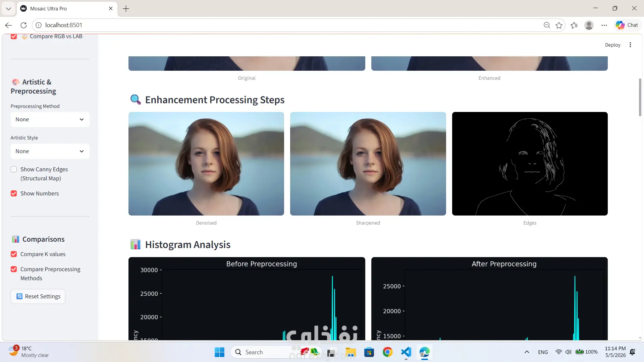Click the page vertical scrollbar
This screenshot has height=362, width=644.
pos(640,97)
